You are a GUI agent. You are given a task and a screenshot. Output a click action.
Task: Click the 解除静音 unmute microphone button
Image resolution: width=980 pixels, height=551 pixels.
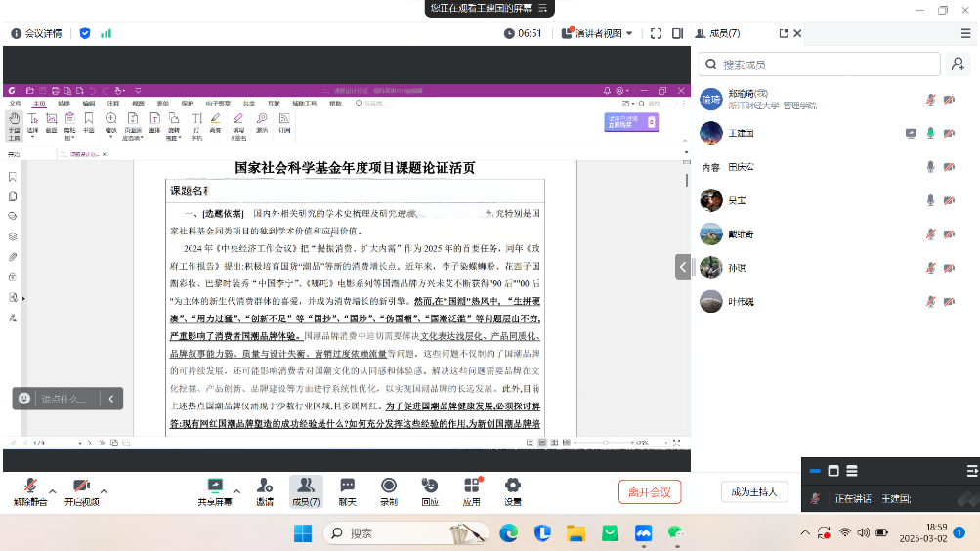(29, 490)
